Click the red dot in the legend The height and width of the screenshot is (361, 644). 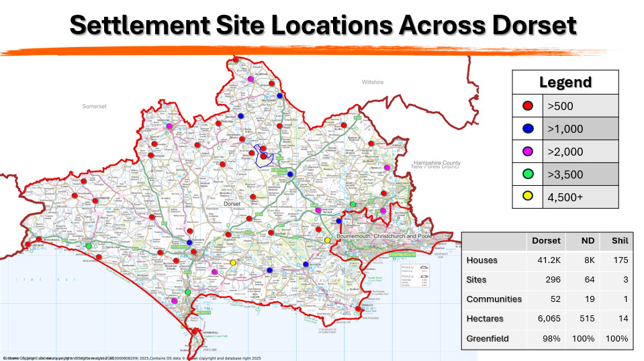pyautogui.click(x=528, y=105)
